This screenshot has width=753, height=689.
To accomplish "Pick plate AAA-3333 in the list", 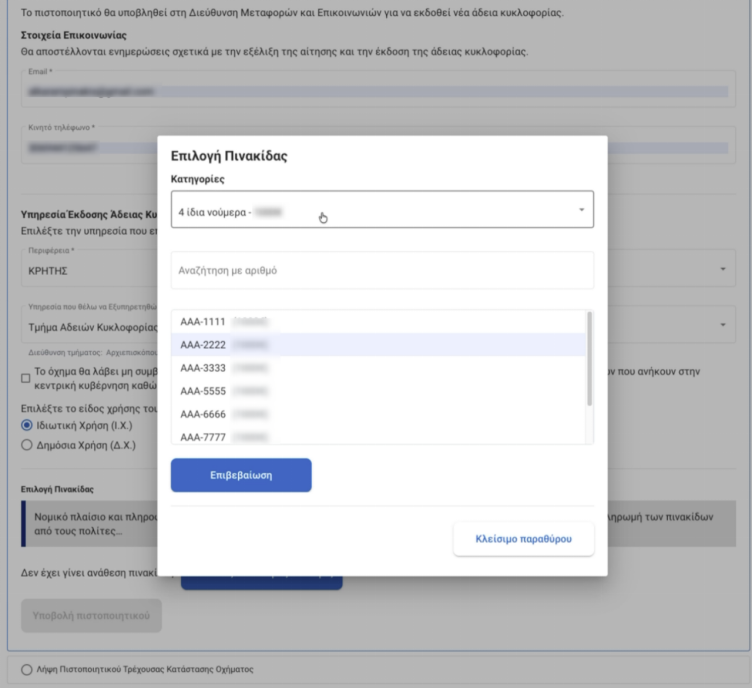I will click(378, 368).
